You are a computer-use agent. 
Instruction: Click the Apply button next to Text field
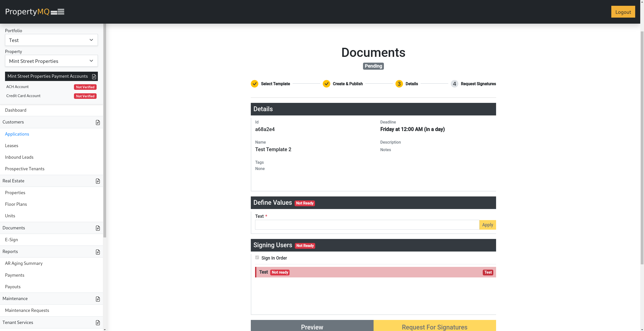coord(487,225)
